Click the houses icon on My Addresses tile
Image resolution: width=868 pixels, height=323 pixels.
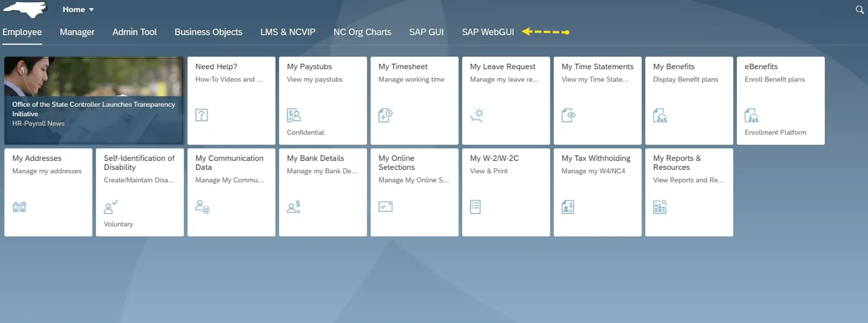20,207
